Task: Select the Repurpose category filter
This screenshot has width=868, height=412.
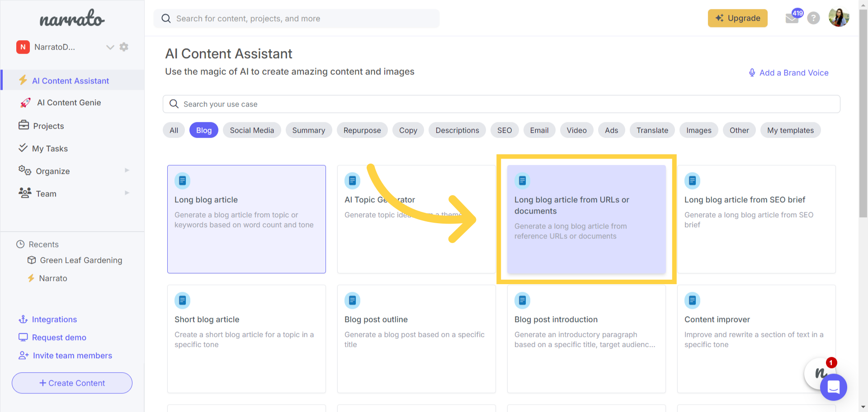Action: 362,130
